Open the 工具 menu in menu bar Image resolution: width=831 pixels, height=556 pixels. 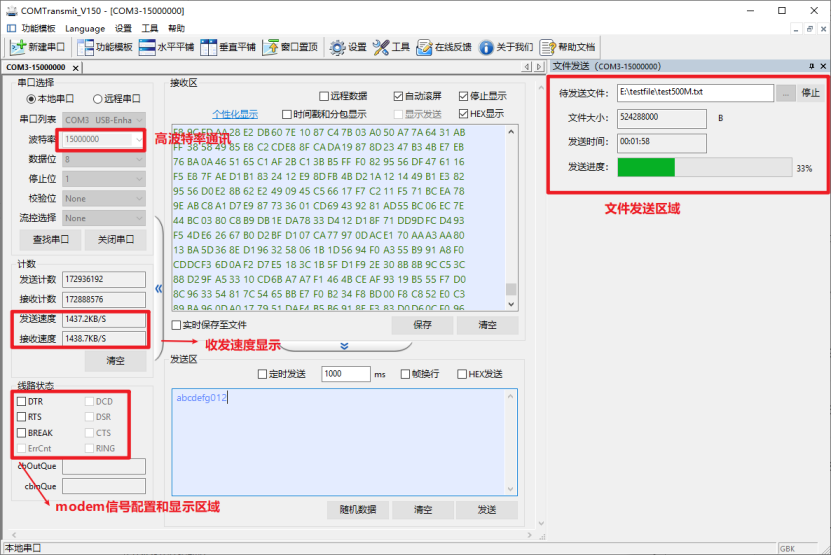pyautogui.click(x=149, y=28)
